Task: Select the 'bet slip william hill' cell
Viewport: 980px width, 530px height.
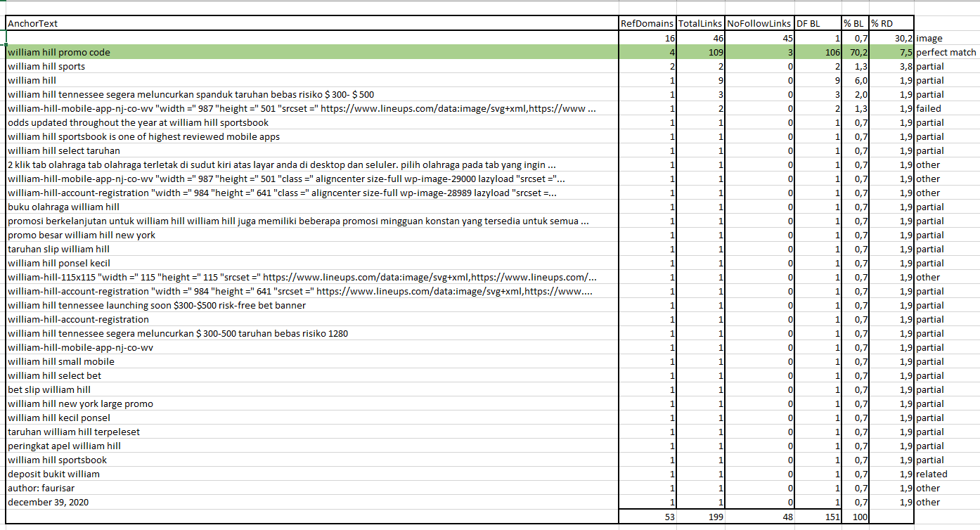Action: point(312,389)
